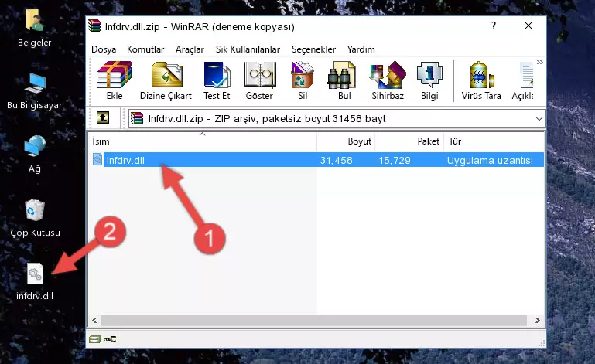This screenshot has height=364, width=595.
Task: Open the Yardım menu
Action: tap(361, 49)
